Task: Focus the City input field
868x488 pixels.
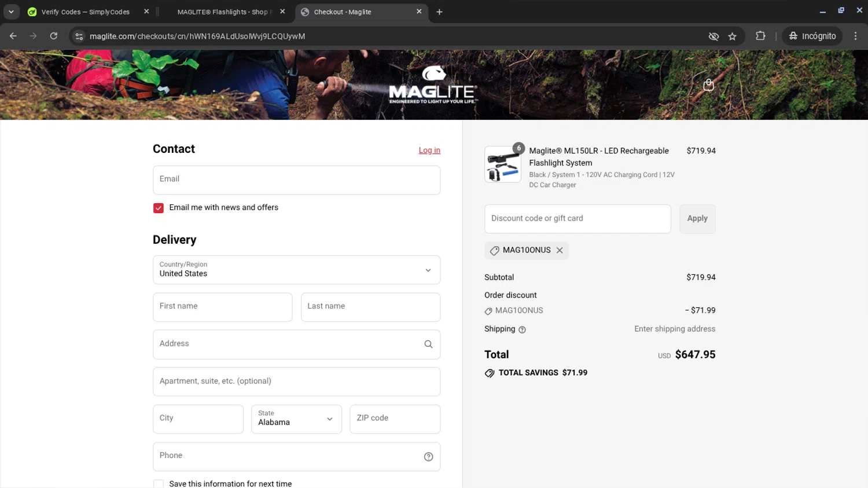Action: pos(198,419)
